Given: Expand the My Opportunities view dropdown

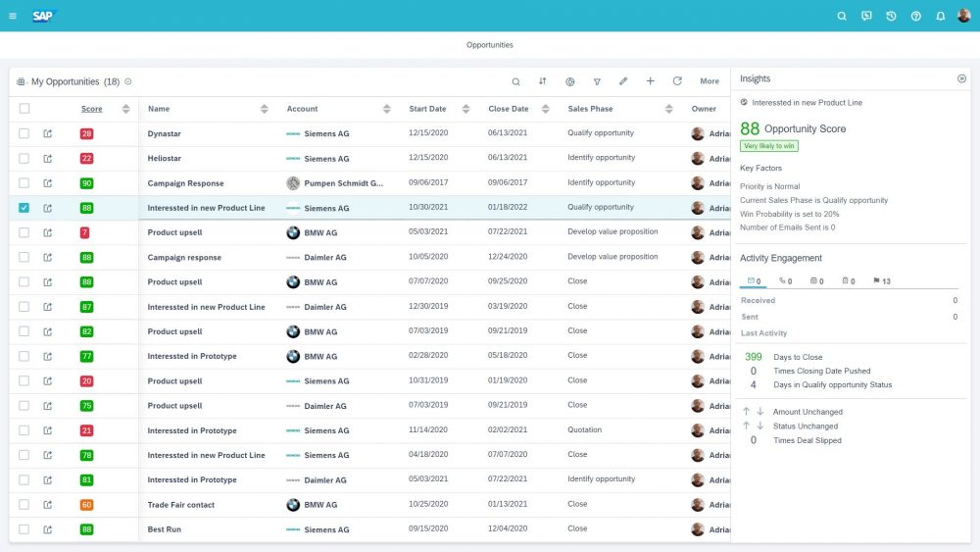Looking at the screenshot, I should click(128, 82).
